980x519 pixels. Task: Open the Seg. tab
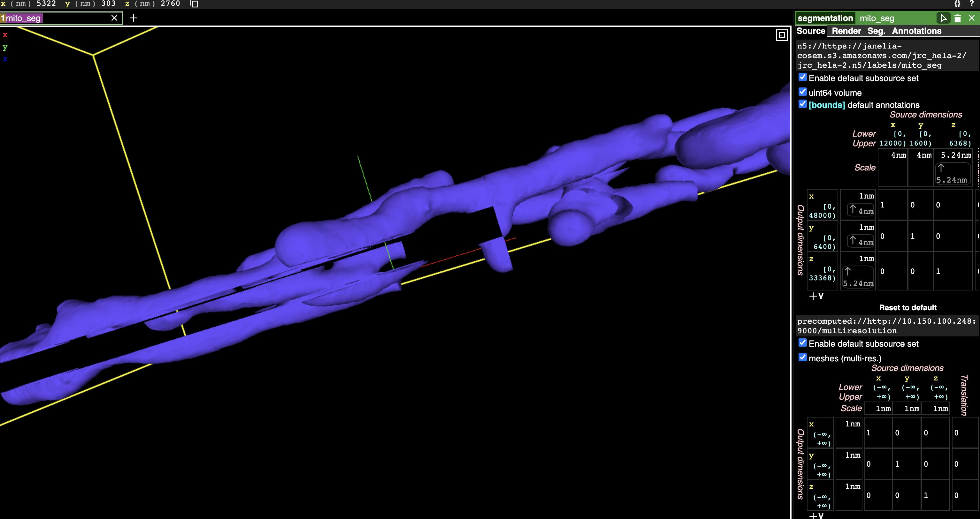click(876, 31)
